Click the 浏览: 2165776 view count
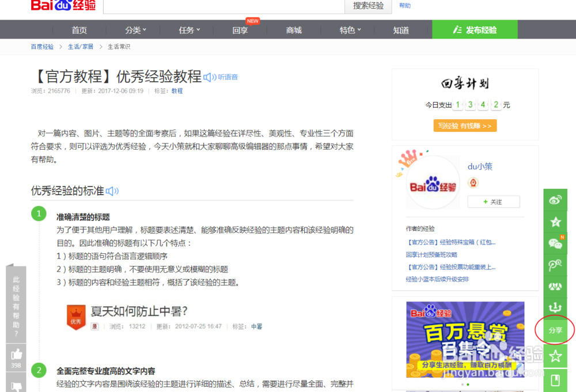The height and width of the screenshot is (392, 576). [50, 90]
